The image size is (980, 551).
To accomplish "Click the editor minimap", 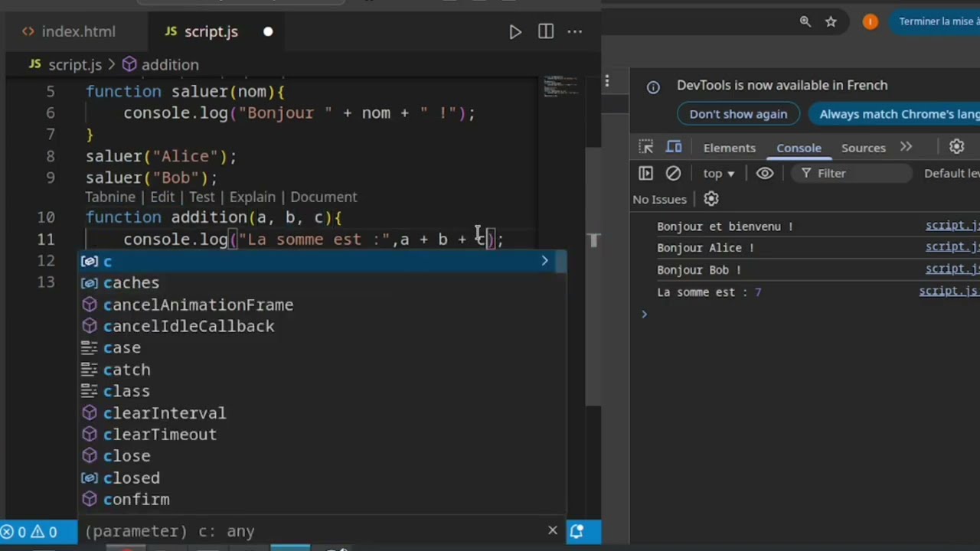I will [x=562, y=86].
